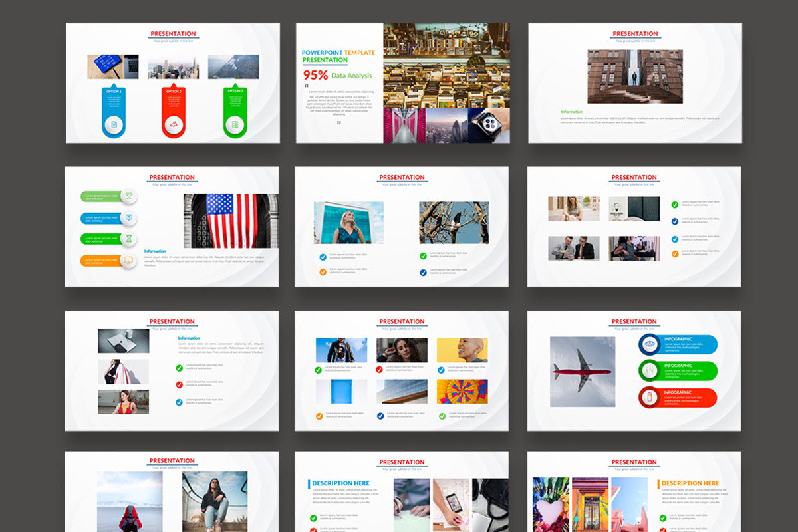The height and width of the screenshot is (532, 798).
Task: Click the green 'Data Analysis' text
Action: 352,76
